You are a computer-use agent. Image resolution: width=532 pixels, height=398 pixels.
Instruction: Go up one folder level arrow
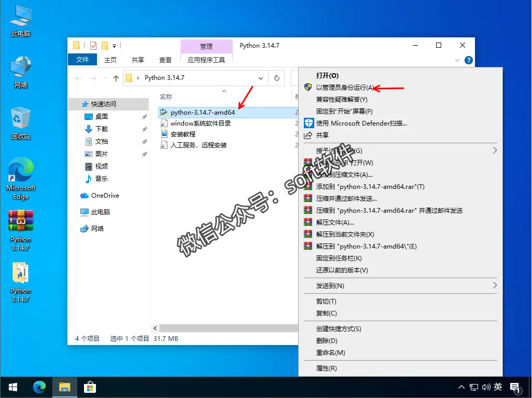click(x=116, y=78)
